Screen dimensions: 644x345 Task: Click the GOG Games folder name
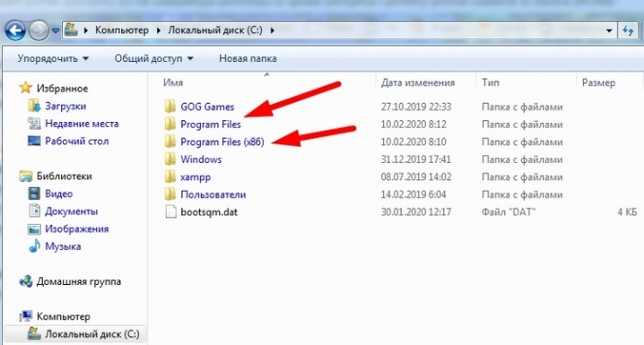207,107
